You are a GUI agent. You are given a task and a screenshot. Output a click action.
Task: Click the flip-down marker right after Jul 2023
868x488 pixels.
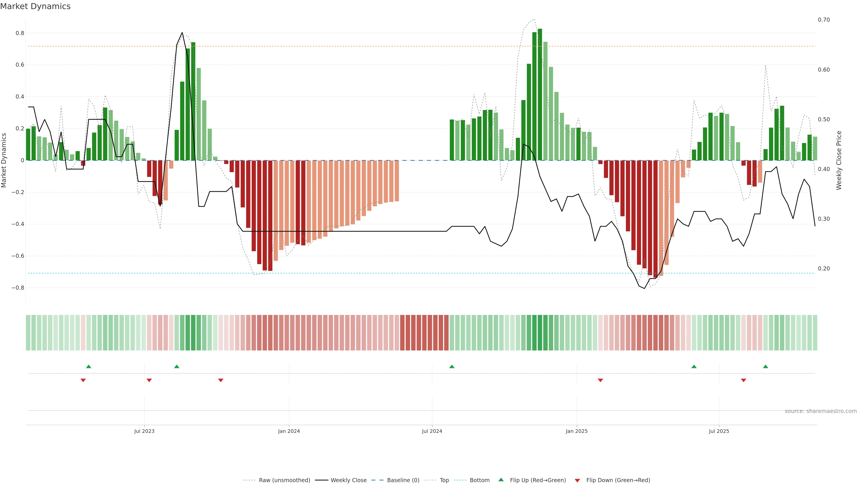pyautogui.click(x=149, y=380)
